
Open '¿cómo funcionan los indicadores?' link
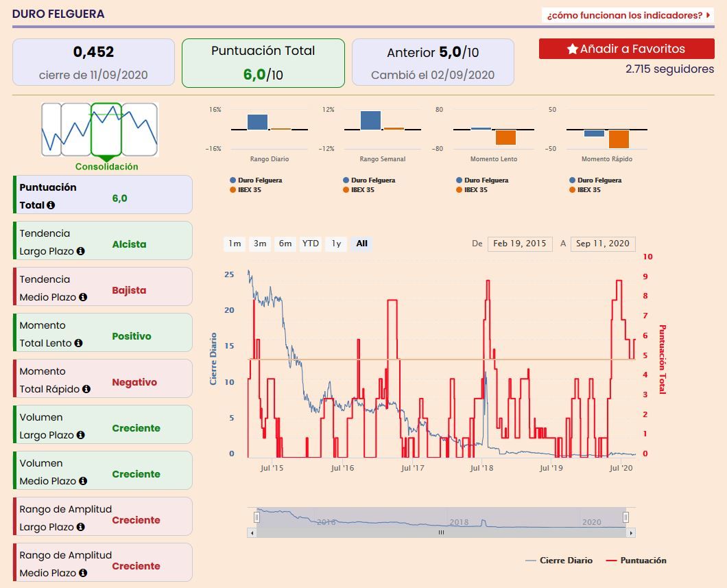pyautogui.click(x=628, y=15)
